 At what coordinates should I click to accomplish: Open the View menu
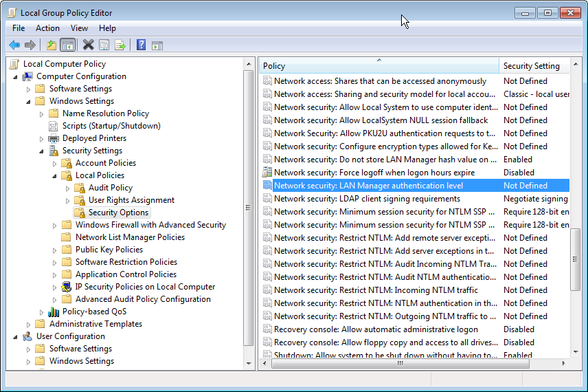[x=79, y=28]
